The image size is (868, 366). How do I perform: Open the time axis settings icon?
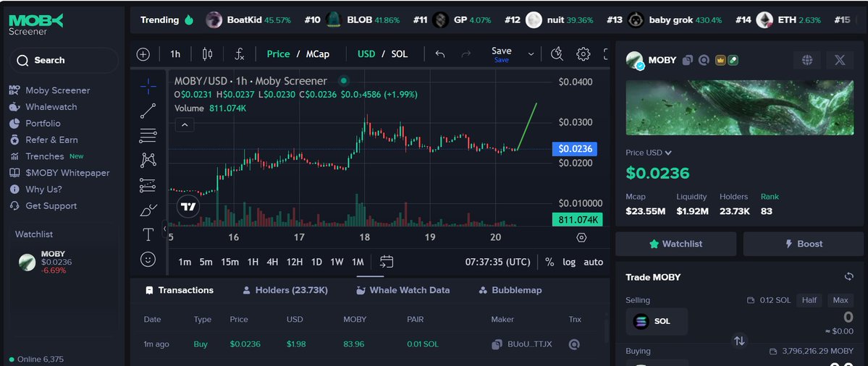click(x=581, y=238)
